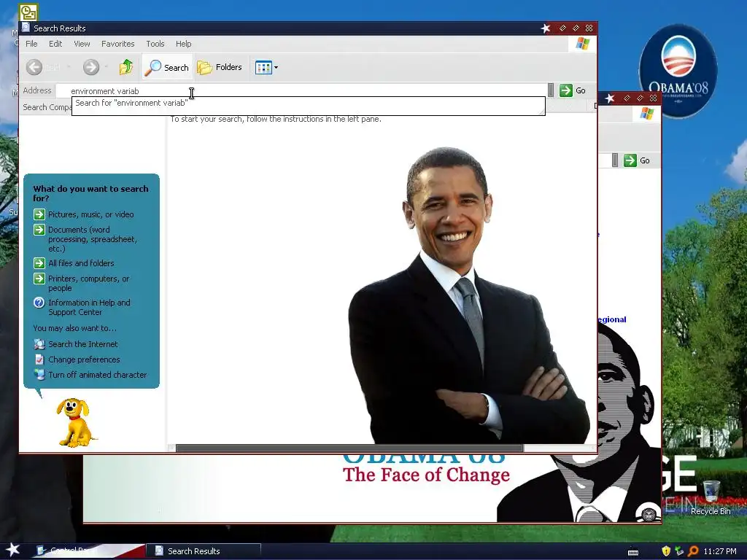Toggle the Search pane toolbar button
The image size is (747, 560).
click(167, 67)
